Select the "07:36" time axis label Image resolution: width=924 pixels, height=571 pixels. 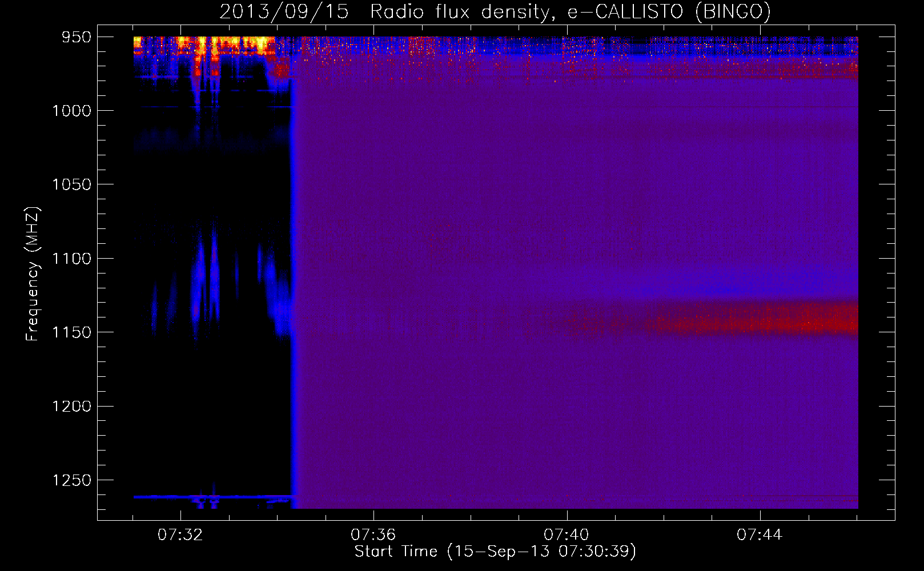(373, 535)
